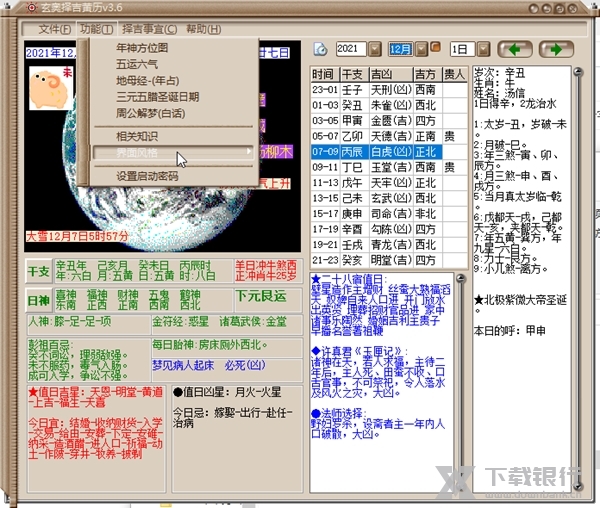Select 地母经-(年占) menu entry
600x508 pixels.
(x=147, y=80)
